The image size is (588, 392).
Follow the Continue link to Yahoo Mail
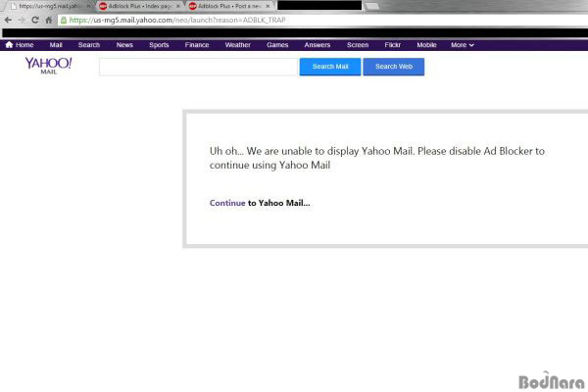point(227,203)
